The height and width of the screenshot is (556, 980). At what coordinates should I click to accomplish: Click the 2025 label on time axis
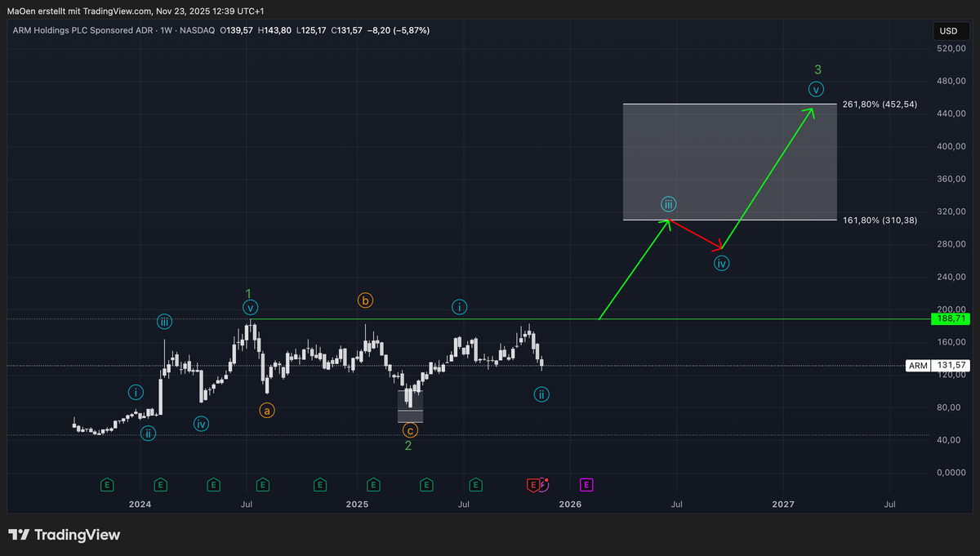click(358, 505)
